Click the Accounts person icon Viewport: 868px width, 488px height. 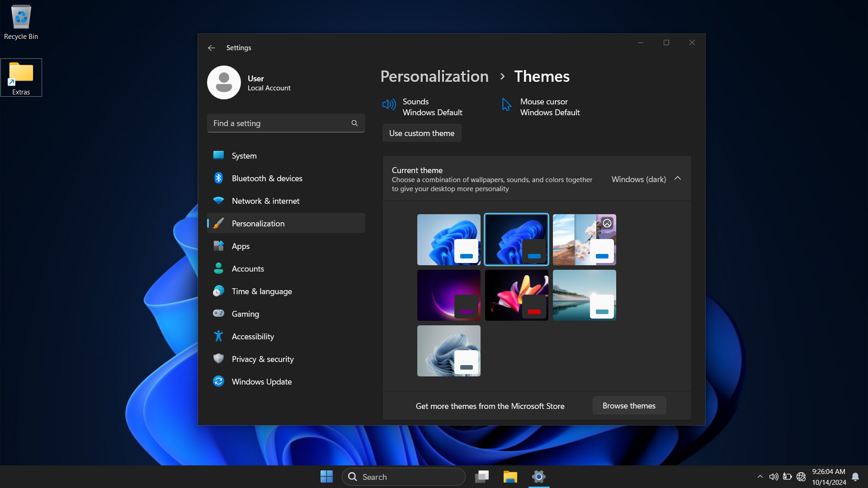[218, 268]
